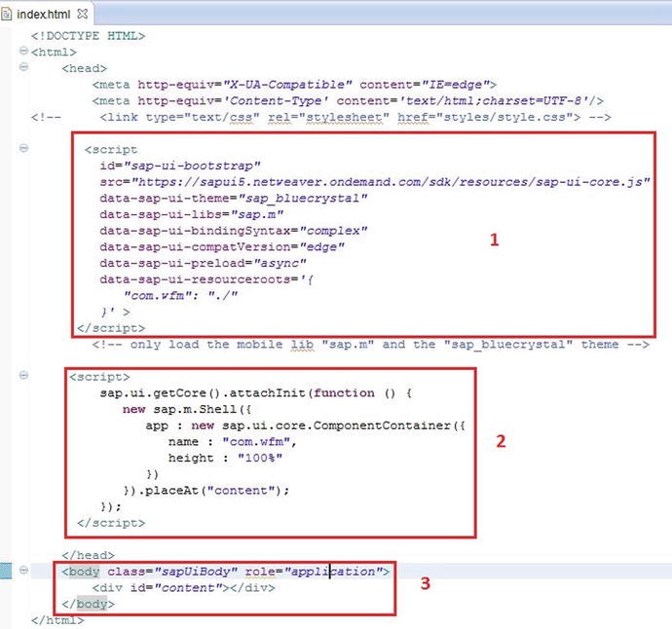Click the index.html file icon on tab
The image size is (672, 629).
point(7,15)
